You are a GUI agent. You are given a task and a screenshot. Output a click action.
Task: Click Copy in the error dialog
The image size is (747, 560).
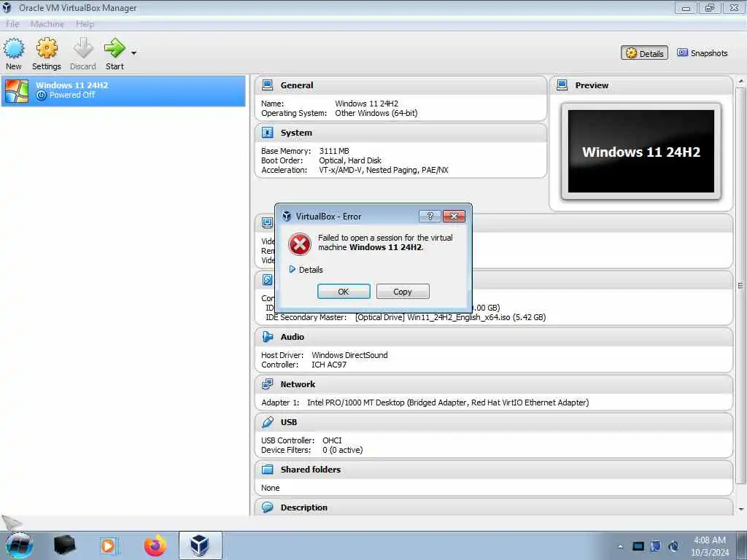click(403, 292)
